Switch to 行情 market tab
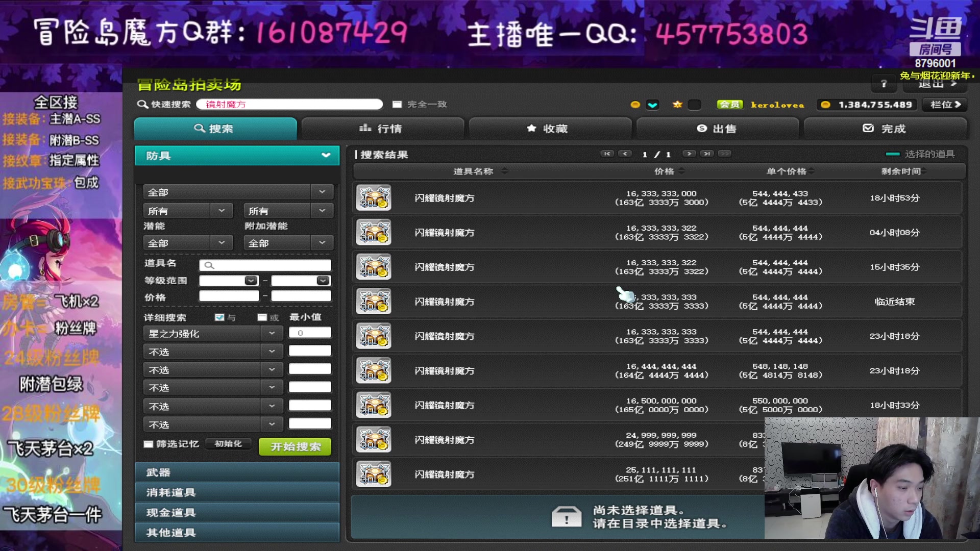The width and height of the screenshot is (980, 551). click(x=383, y=129)
